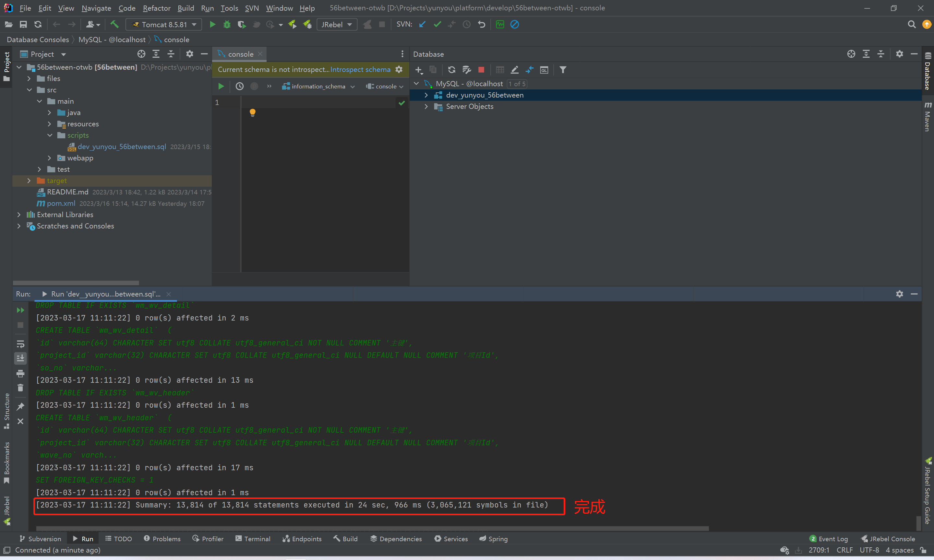Collapse the scripts folder

(x=49, y=135)
